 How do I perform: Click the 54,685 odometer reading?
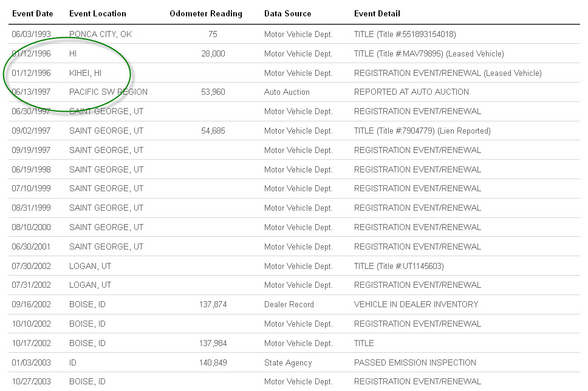click(213, 131)
